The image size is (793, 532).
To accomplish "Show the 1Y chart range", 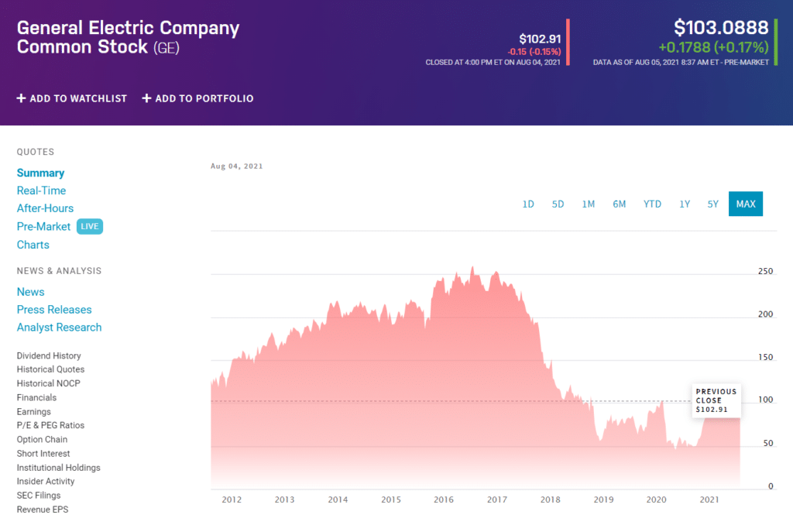I will click(685, 204).
